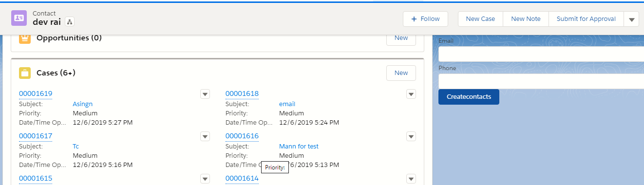Expand actions menu for case 00001615

[205, 179]
